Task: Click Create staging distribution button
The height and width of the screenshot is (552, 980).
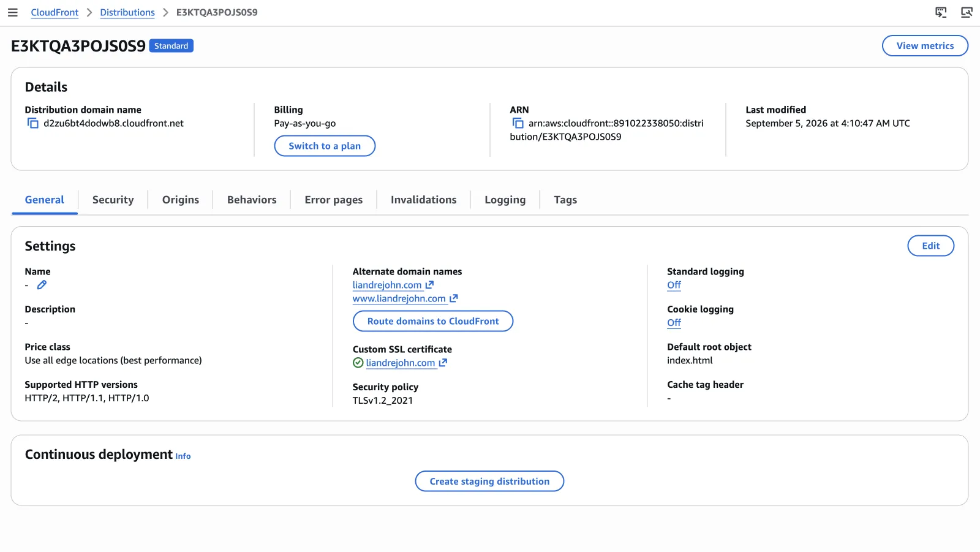Action: click(489, 482)
